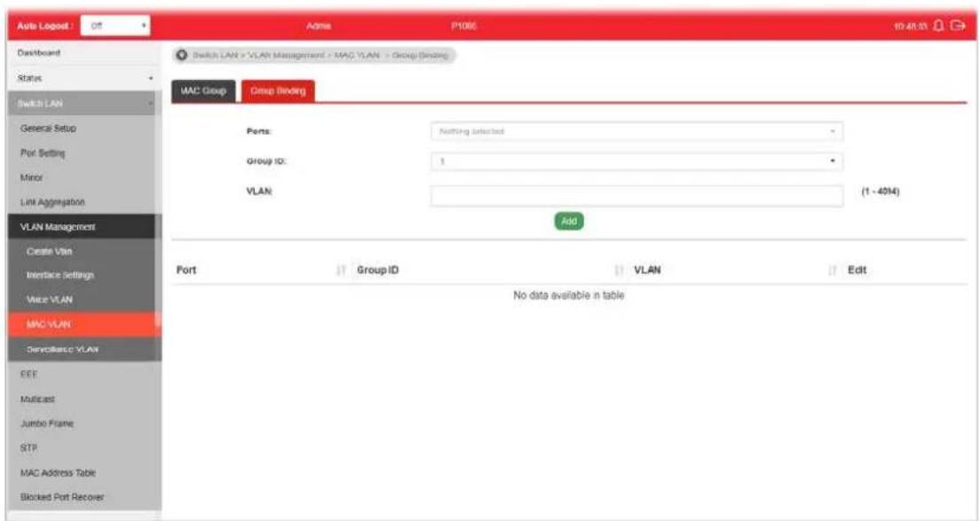The width and height of the screenshot is (980, 521).
Task: Open Jumbo Frame menu item
Action: [x=84, y=423]
